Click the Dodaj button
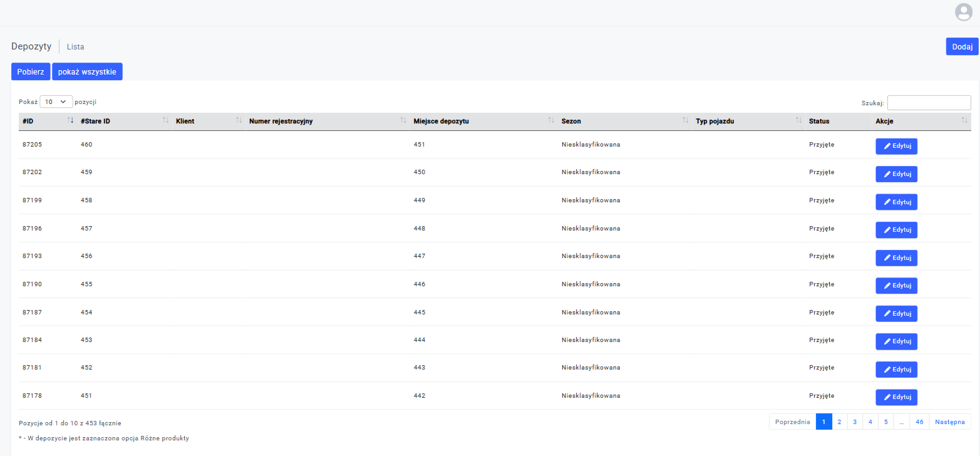Screen dimensions: 980x456 pyautogui.click(x=962, y=46)
